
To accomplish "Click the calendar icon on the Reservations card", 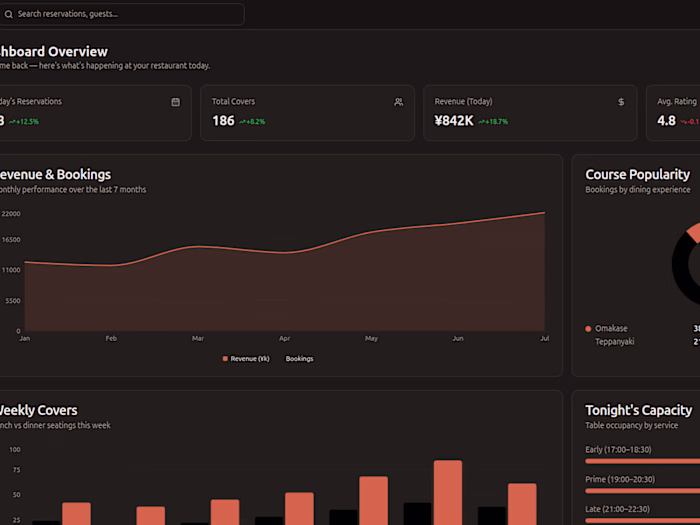I will point(175,102).
